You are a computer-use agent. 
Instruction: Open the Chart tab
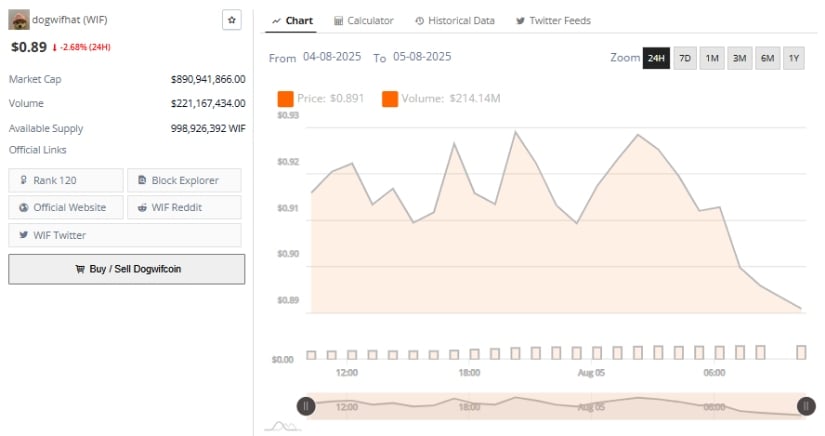pyautogui.click(x=291, y=21)
